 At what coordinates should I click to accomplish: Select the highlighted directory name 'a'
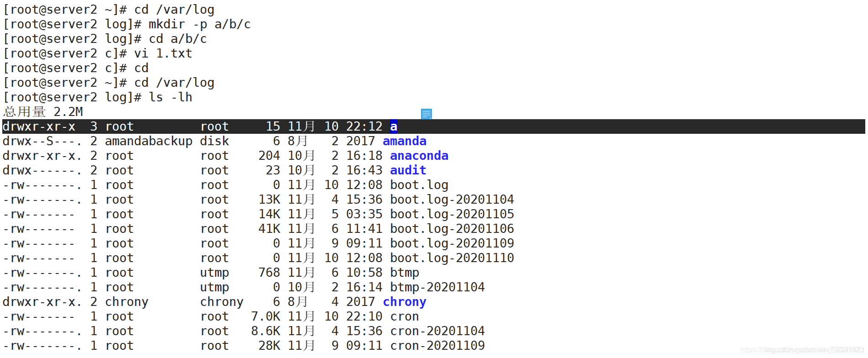coord(394,126)
